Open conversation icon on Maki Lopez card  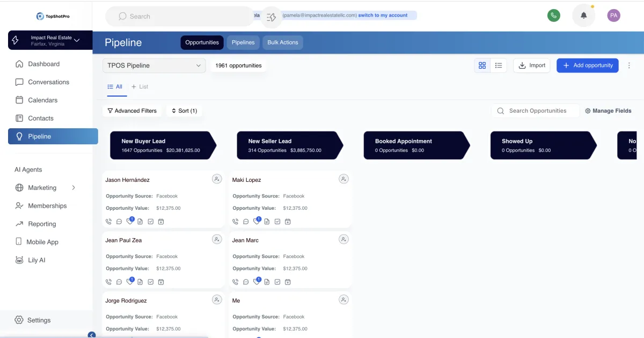tap(246, 222)
